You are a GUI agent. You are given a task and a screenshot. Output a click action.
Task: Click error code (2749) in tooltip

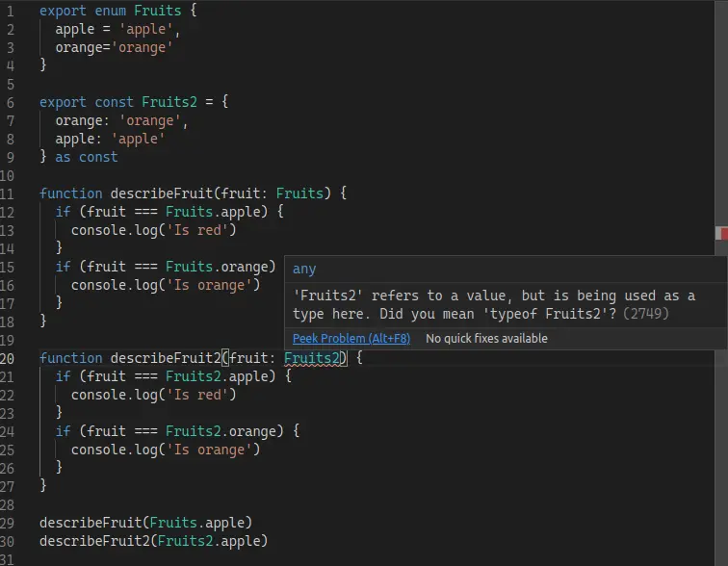(646, 314)
